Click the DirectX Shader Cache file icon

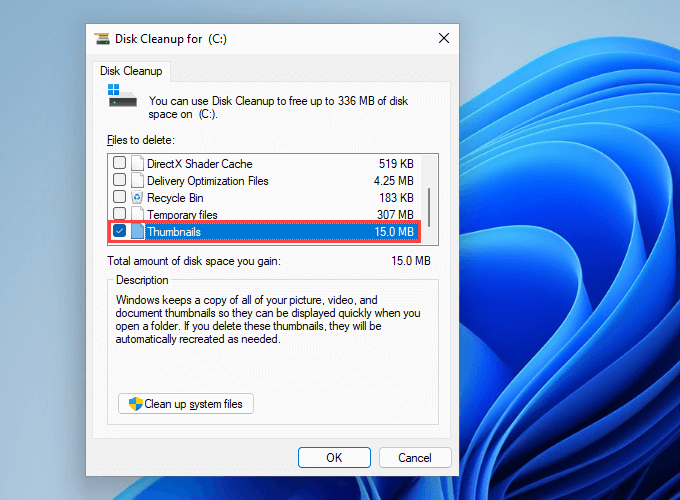138,163
